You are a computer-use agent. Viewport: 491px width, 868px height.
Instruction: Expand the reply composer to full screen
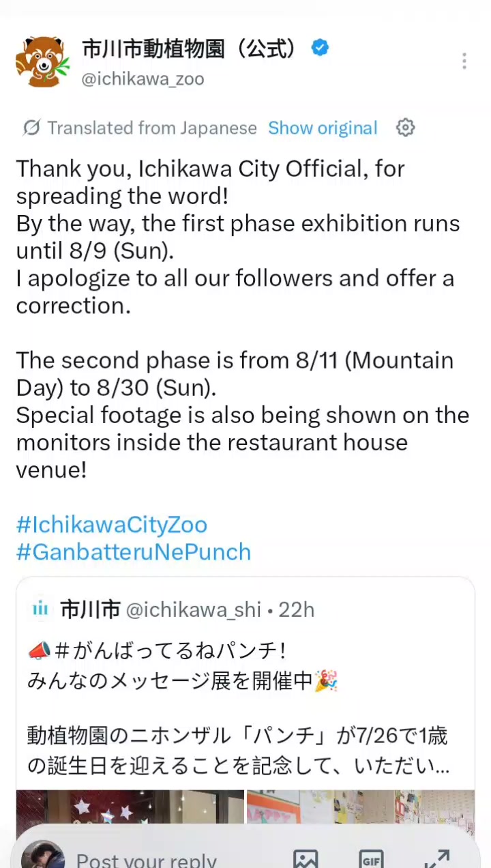tap(436, 858)
